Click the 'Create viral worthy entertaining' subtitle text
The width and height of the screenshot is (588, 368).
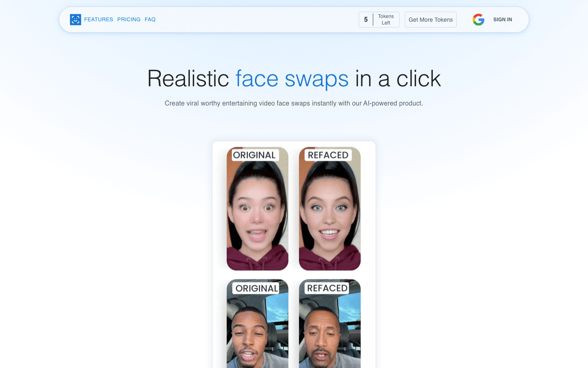click(x=294, y=103)
